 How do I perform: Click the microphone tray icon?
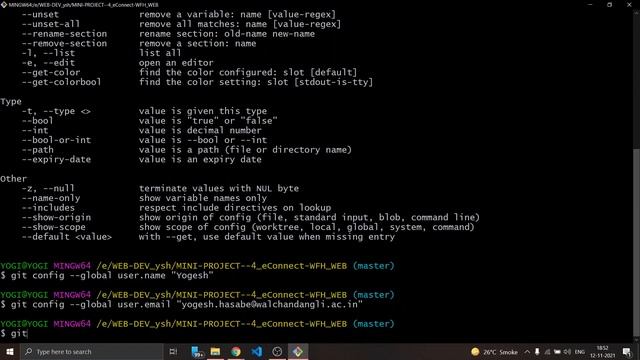537,352
